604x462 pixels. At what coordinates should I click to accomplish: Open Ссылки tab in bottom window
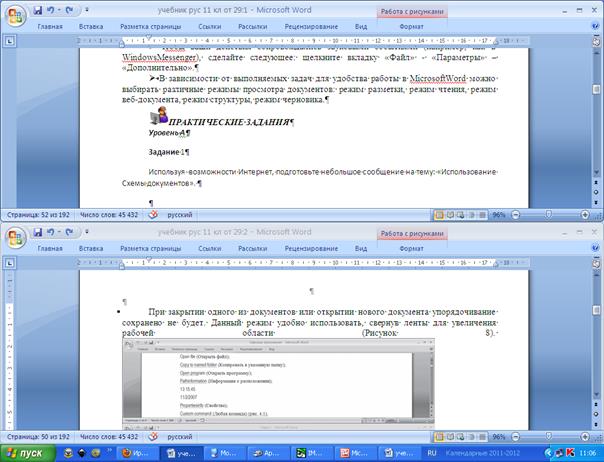click(210, 249)
